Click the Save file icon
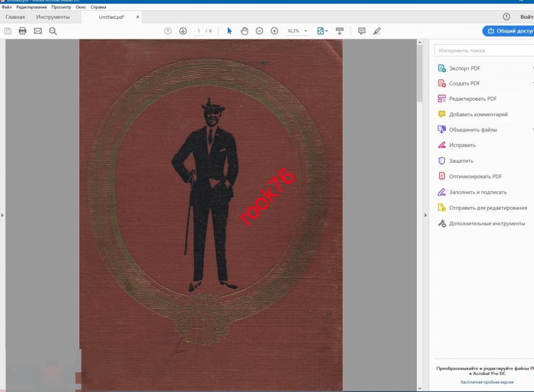Image resolution: width=534 pixels, height=392 pixels. (8, 31)
